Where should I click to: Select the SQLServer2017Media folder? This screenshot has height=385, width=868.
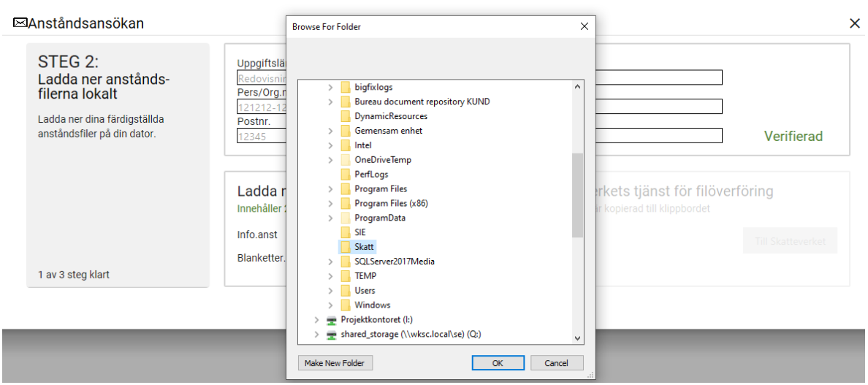click(395, 261)
